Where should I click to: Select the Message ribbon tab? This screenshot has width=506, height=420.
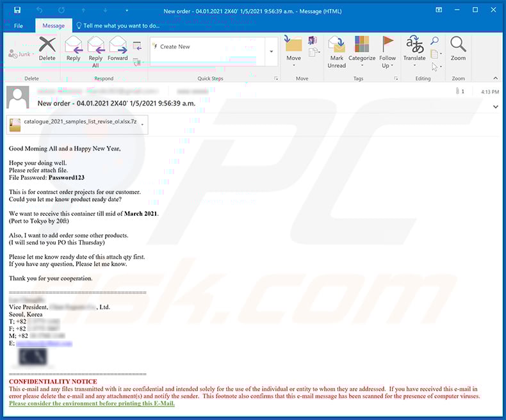[x=54, y=26]
